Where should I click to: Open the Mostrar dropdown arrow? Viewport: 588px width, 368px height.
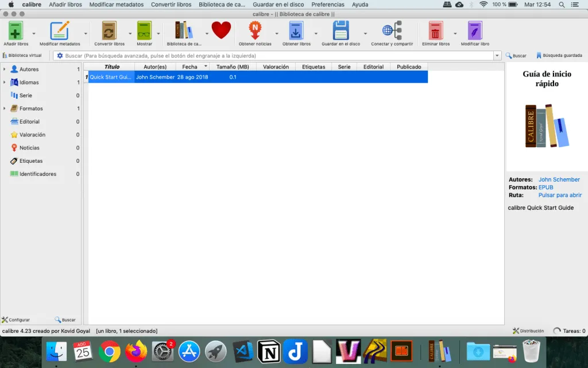tap(158, 33)
